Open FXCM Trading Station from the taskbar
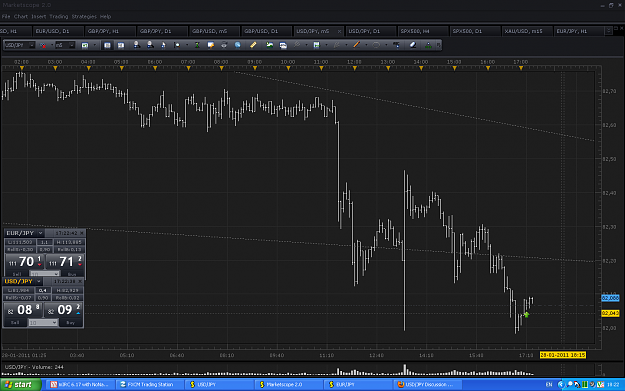The image size is (625, 391). [x=150, y=385]
